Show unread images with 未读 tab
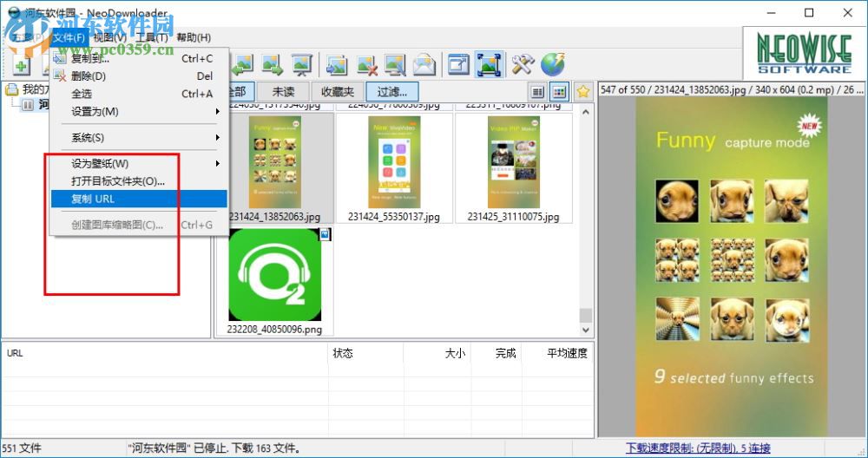Image resolution: width=868 pixels, height=458 pixels. point(282,91)
